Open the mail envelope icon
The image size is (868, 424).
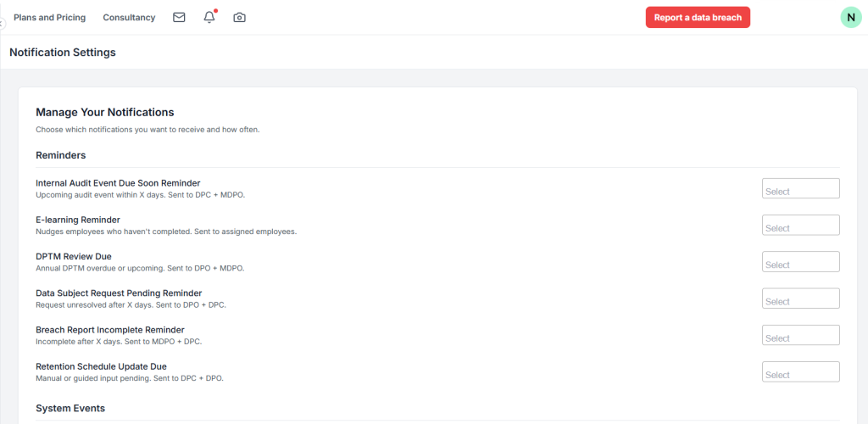(x=179, y=17)
